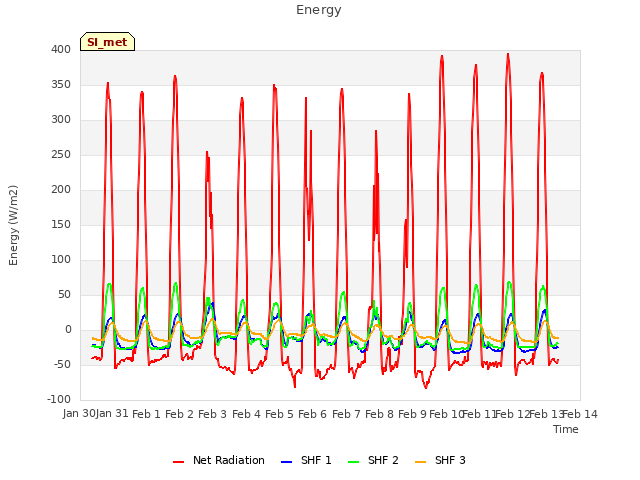Click the 400 y-axis tick label
The width and height of the screenshot is (640, 480).
coord(61,49)
